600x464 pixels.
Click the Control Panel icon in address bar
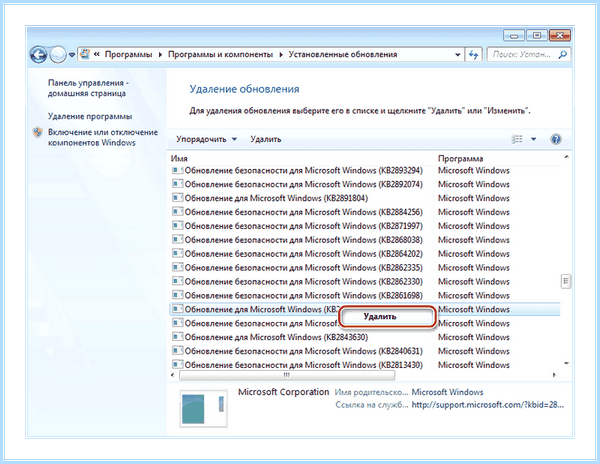click(x=85, y=54)
